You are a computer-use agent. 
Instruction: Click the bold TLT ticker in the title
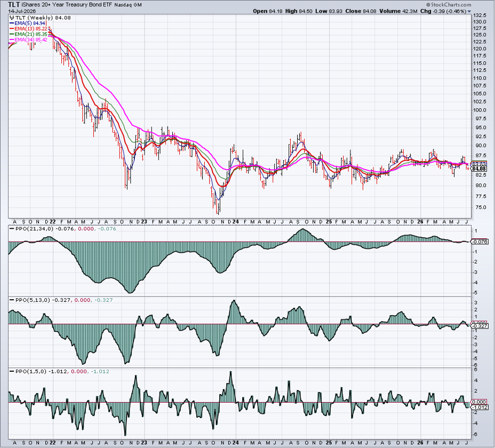[x=14, y=4]
